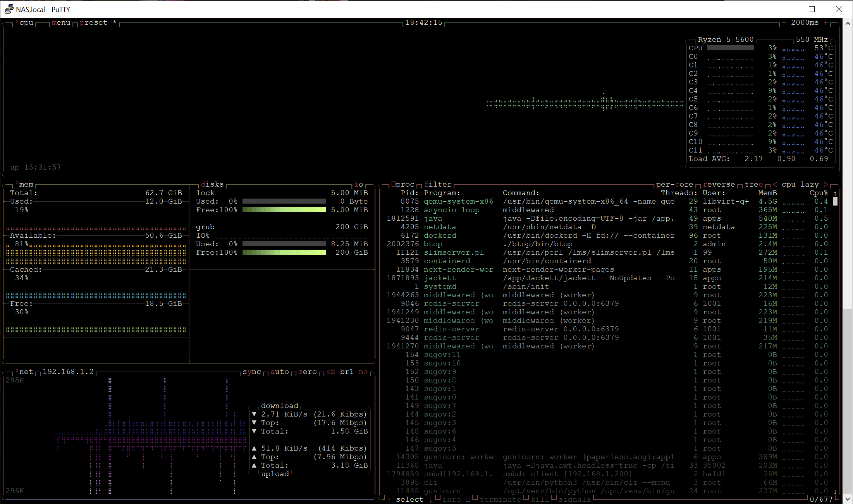Switch to previous network interface with <b
The image size is (853, 504).
331,372
